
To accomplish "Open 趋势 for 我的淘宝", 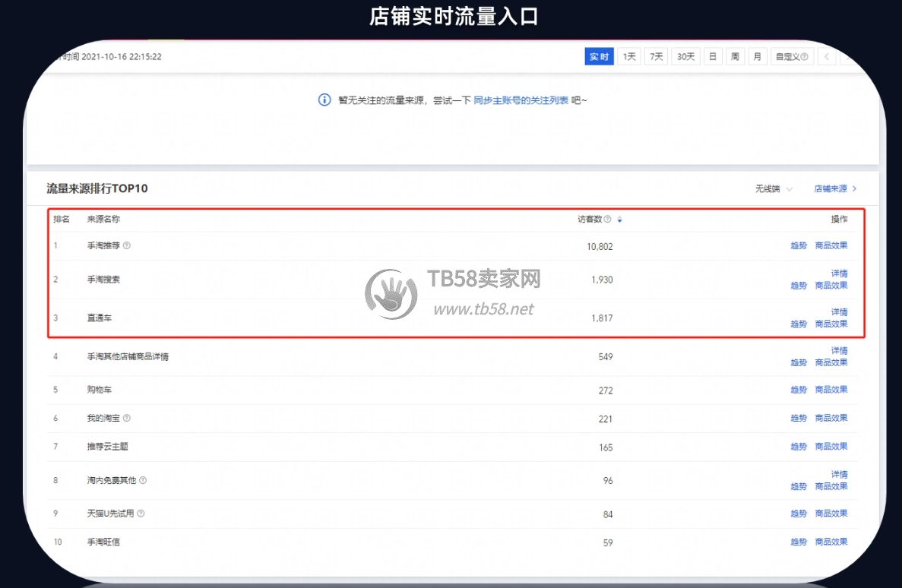I will tap(799, 419).
